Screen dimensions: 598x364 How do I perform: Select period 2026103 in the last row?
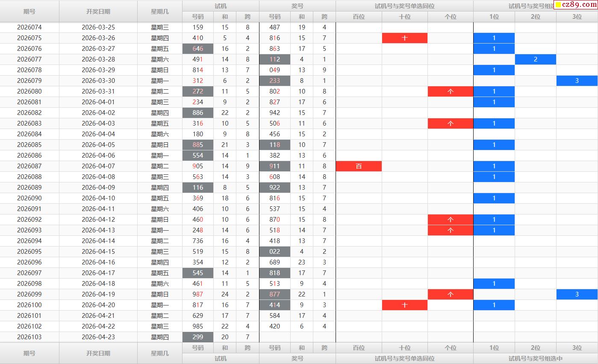click(29, 337)
